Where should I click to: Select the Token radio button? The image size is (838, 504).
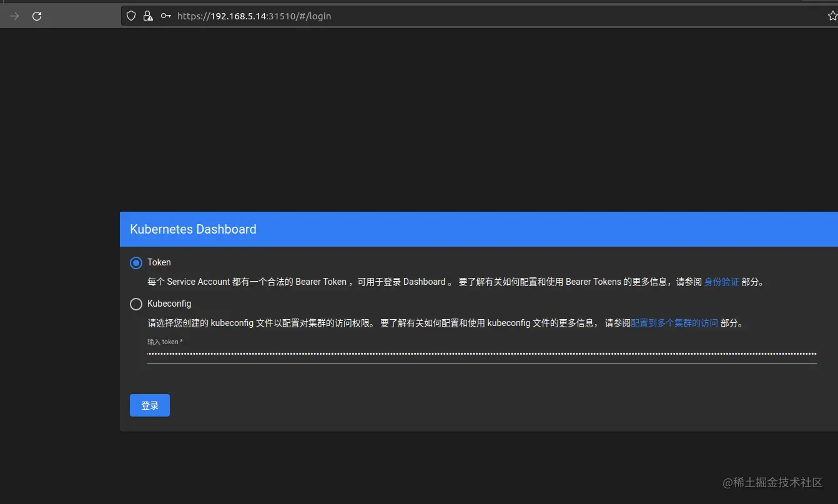coord(136,263)
